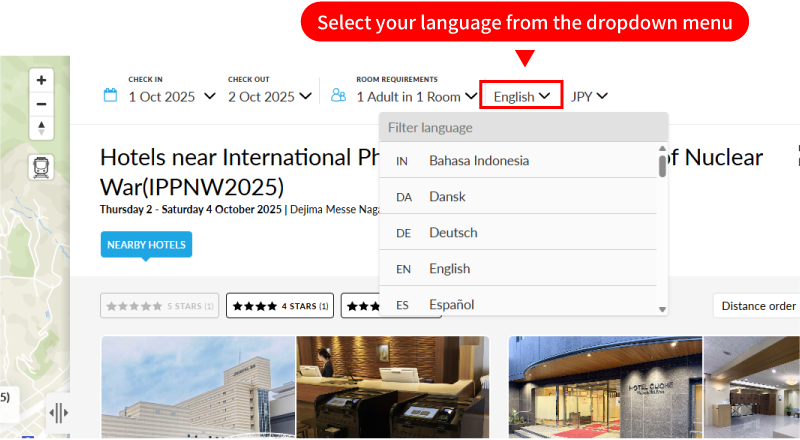
Task: Zoom in on the map
Action: (41, 81)
